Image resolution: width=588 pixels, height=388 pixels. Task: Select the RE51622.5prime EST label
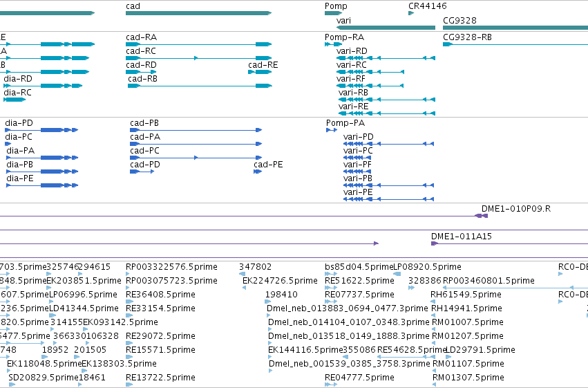click(x=359, y=281)
